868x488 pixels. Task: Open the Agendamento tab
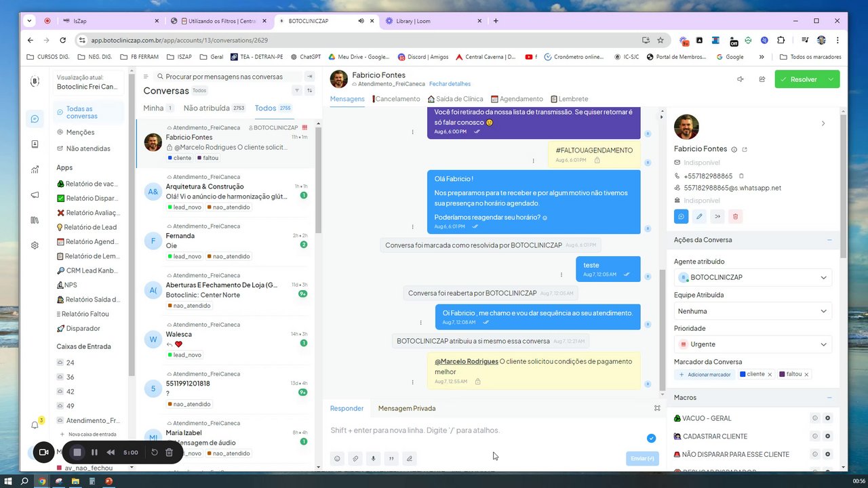517,99
